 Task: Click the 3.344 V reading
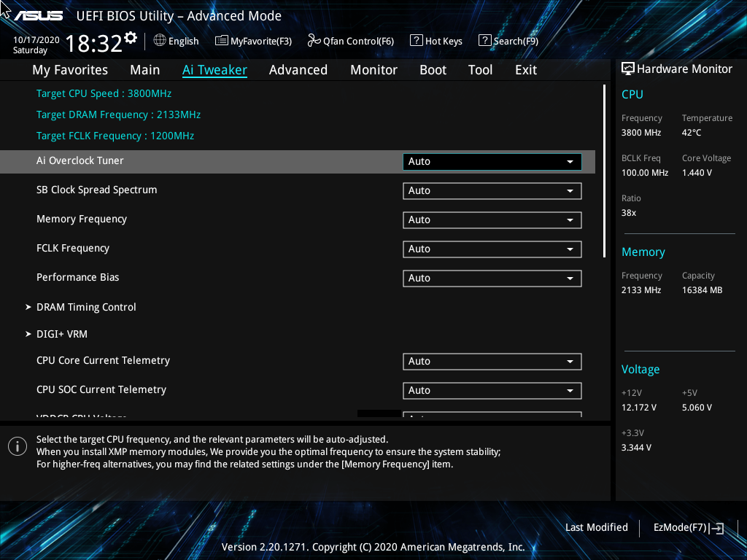[636, 448]
